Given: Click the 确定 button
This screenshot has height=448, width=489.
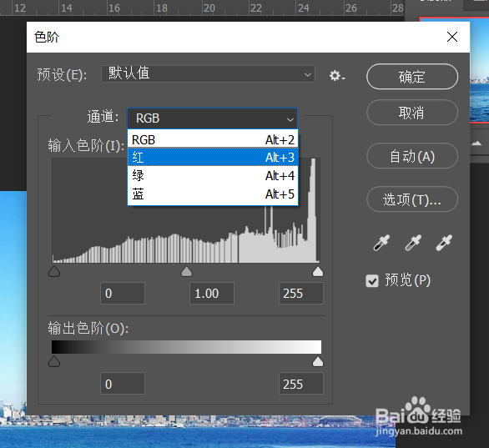Looking at the screenshot, I should 412,77.
